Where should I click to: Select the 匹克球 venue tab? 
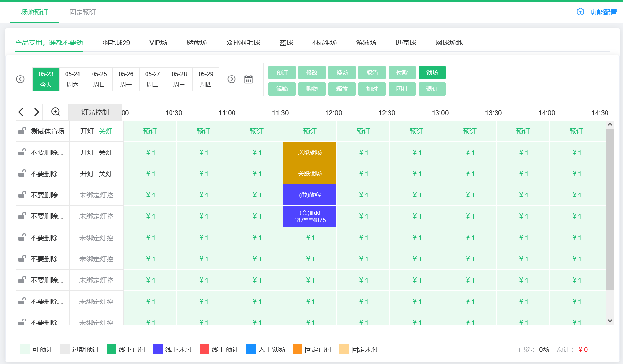(406, 43)
